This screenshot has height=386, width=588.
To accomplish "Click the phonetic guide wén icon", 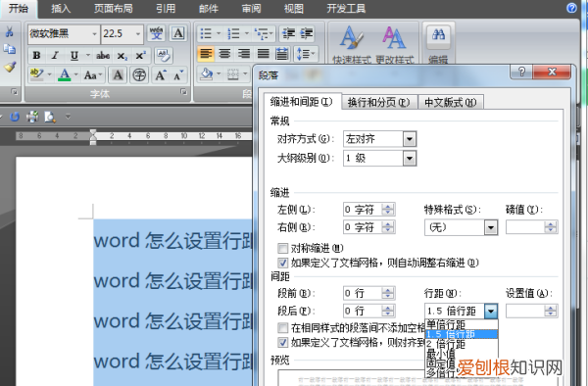I will 157,33.
